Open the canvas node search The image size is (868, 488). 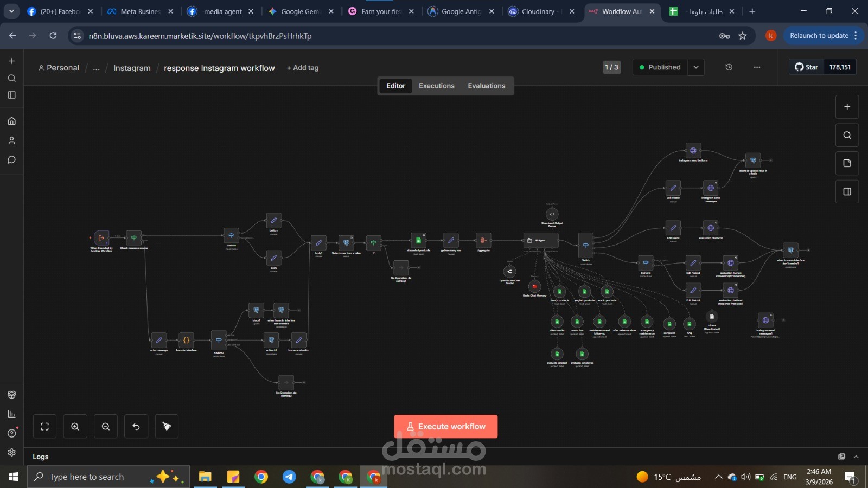tap(847, 135)
